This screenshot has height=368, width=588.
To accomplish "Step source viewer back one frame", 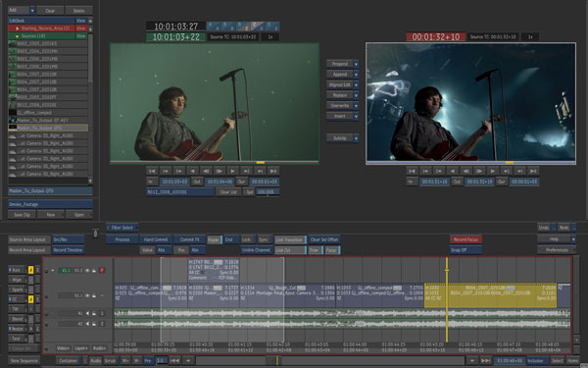I will (x=206, y=171).
